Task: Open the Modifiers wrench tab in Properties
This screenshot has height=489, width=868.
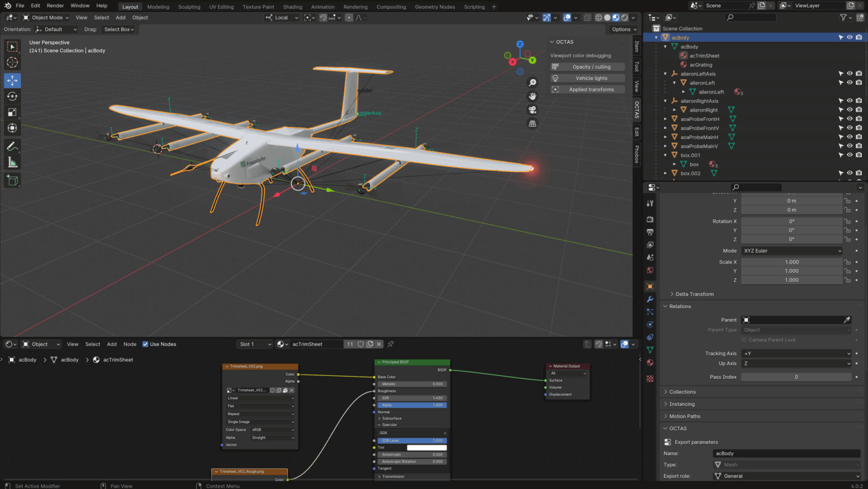Action: pos(650,299)
